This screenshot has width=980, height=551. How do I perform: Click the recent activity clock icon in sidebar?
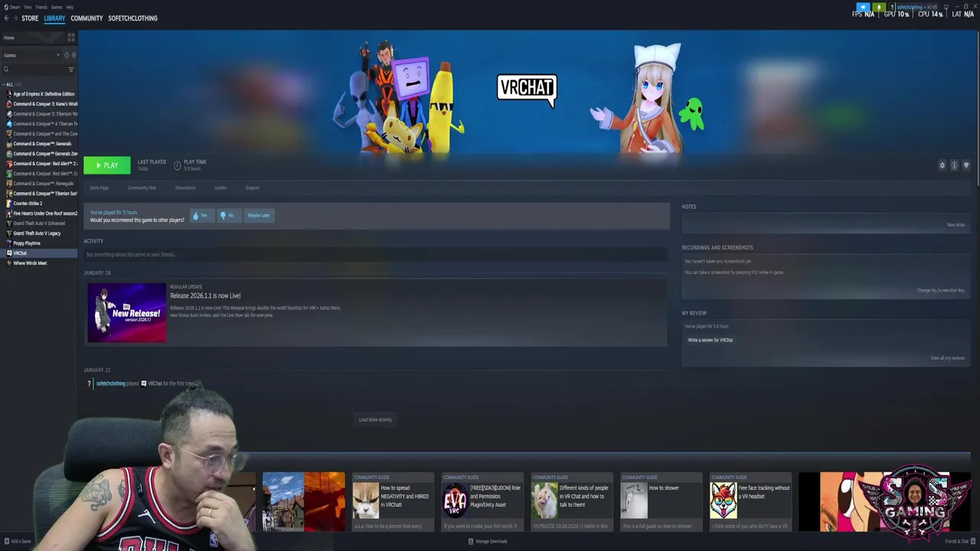point(67,55)
